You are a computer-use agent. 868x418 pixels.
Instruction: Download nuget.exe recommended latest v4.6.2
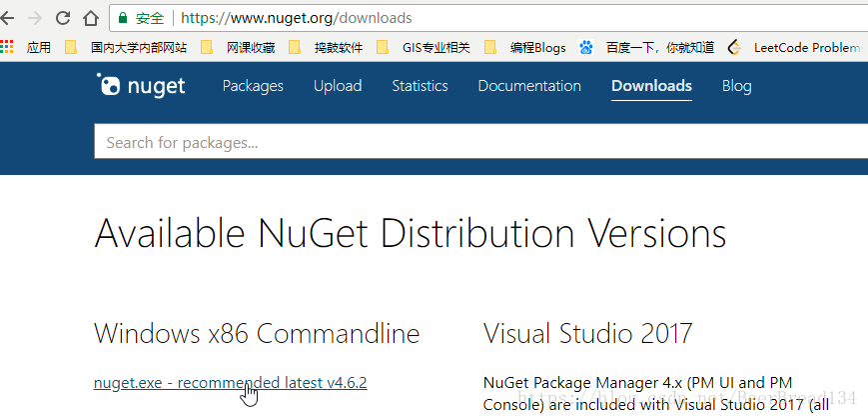pos(230,382)
